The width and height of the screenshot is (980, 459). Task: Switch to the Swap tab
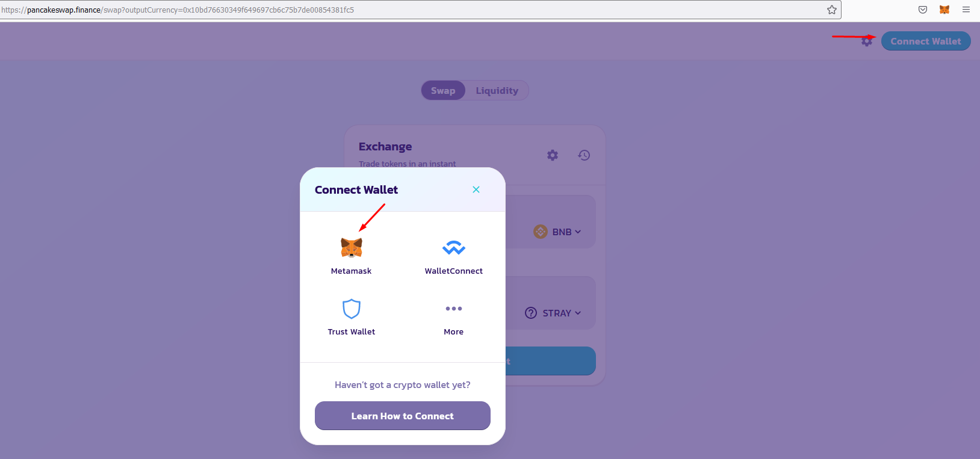click(x=443, y=91)
